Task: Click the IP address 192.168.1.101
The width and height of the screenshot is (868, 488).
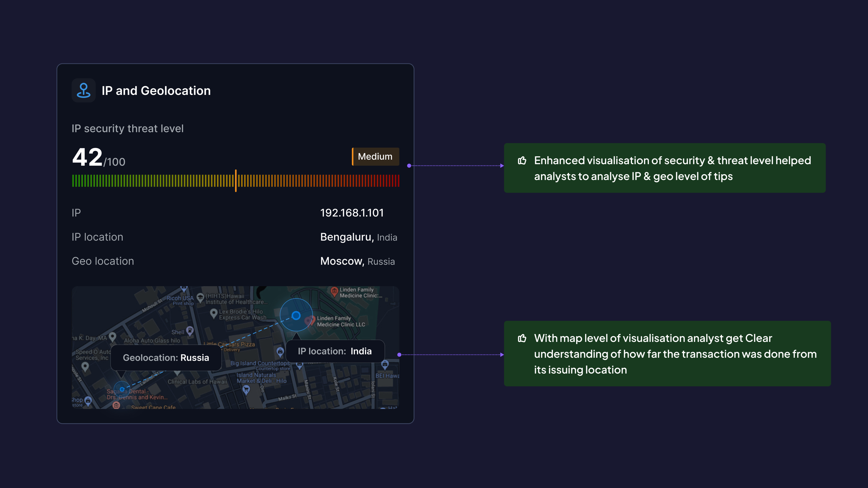Action: coord(352,213)
